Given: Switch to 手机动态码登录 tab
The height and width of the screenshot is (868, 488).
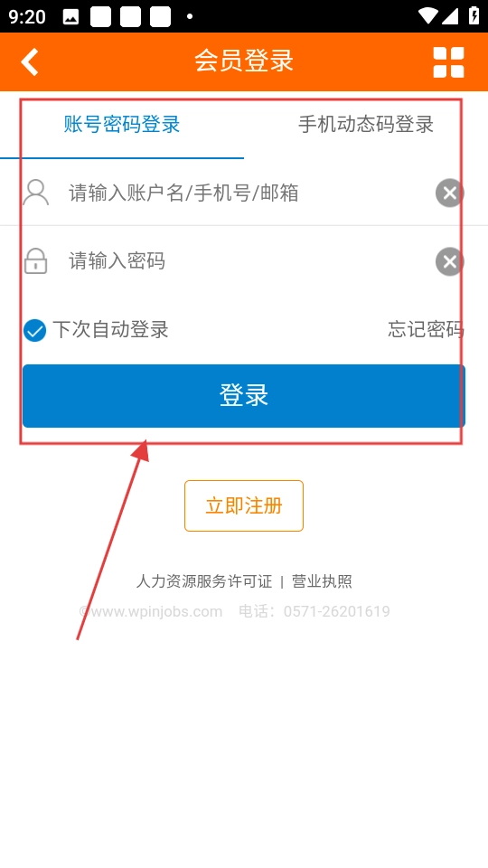Looking at the screenshot, I should pos(366,125).
